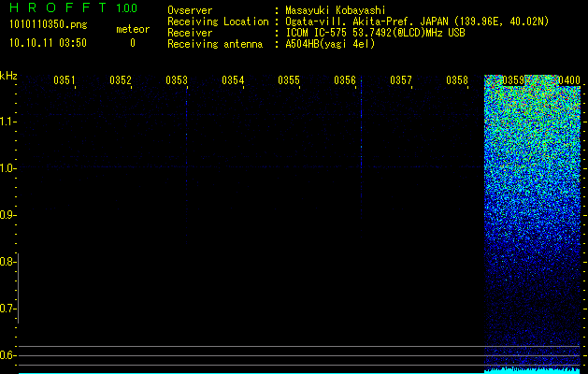
Task: Click receiver text ICOM IC-575 53.7492 MHz USB
Action: pos(375,33)
